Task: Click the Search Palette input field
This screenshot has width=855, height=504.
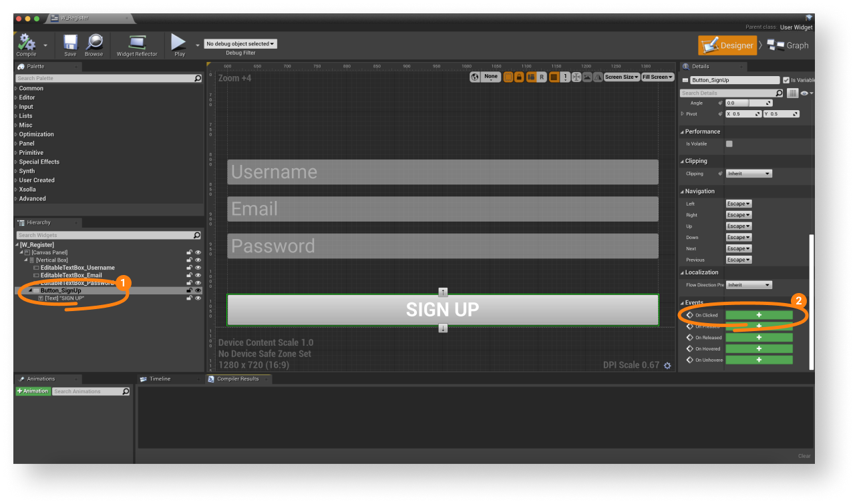Action: pyautogui.click(x=105, y=78)
